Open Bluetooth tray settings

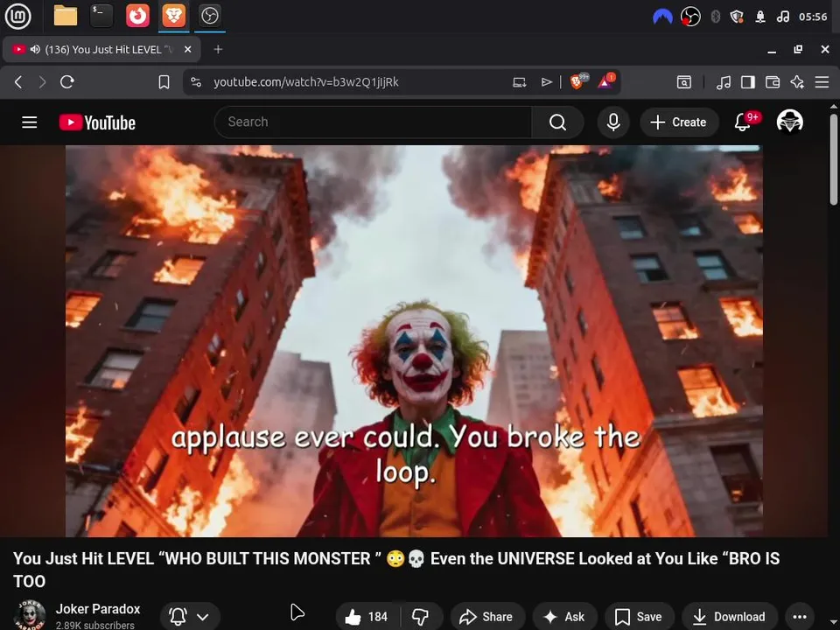pos(715,17)
